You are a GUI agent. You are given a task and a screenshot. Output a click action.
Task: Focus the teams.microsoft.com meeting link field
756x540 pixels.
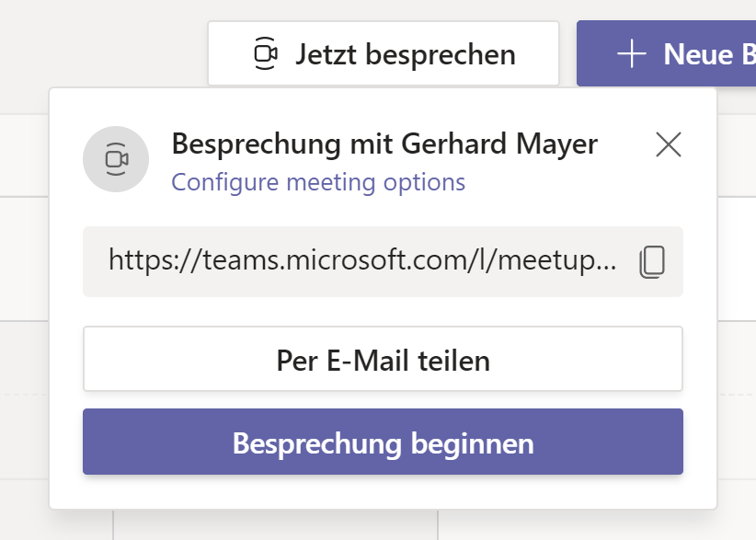pyautogui.click(x=383, y=262)
